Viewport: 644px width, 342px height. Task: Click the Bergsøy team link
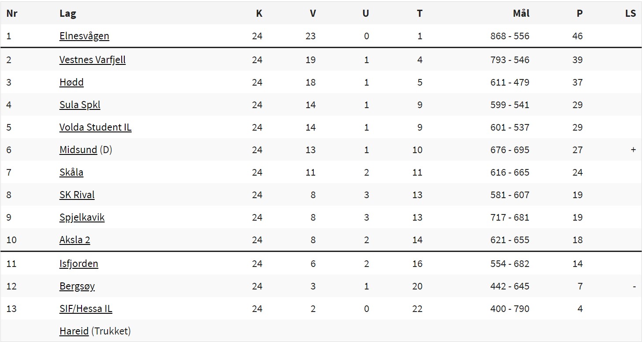tap(77, 286)
